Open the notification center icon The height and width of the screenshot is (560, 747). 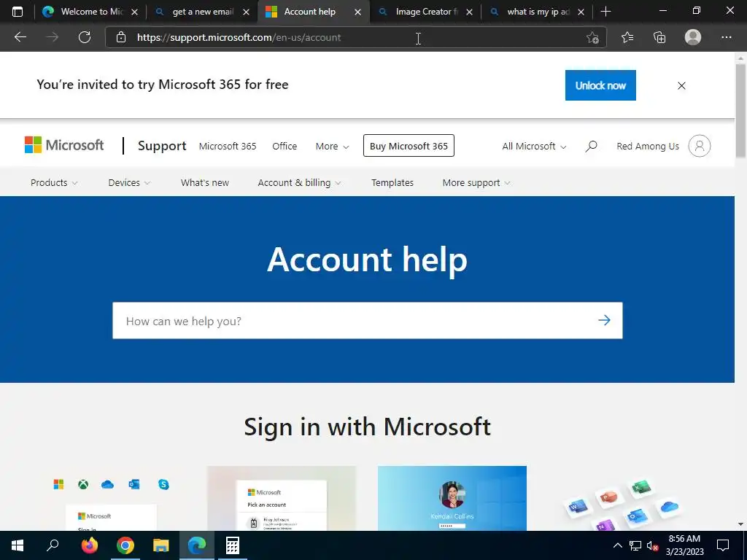[x=723, y=545]
